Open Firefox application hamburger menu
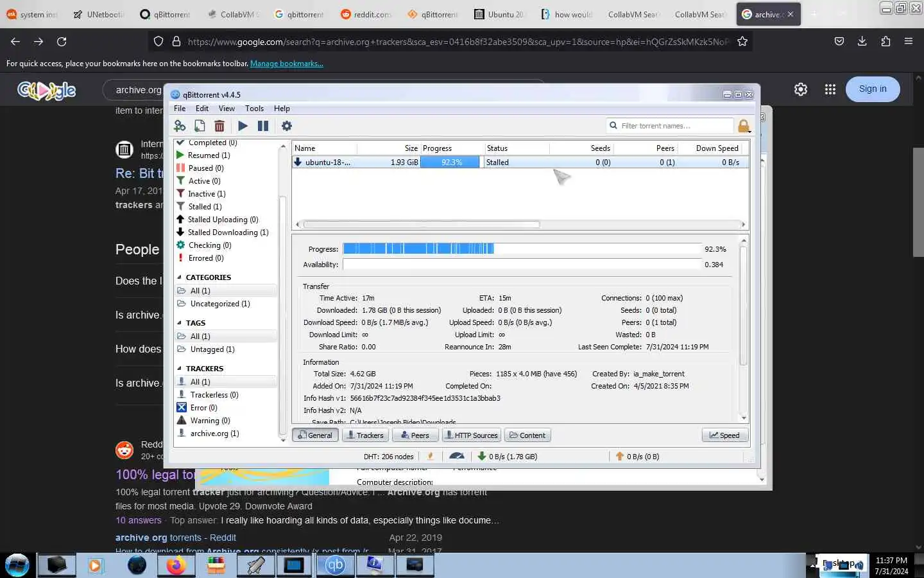 (x=909, y=42)
